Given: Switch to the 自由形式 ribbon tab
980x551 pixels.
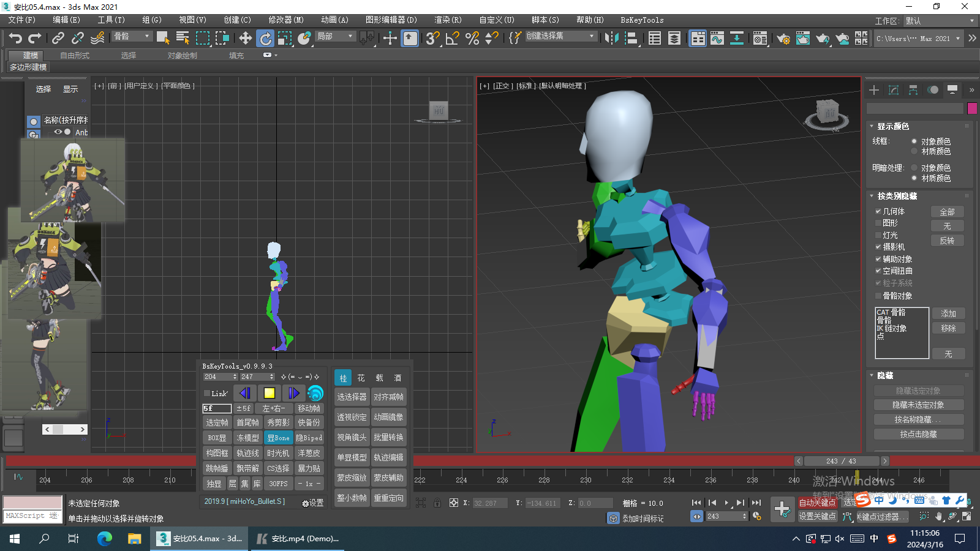Looking at the screenshot, I should [x=75, y=55].
